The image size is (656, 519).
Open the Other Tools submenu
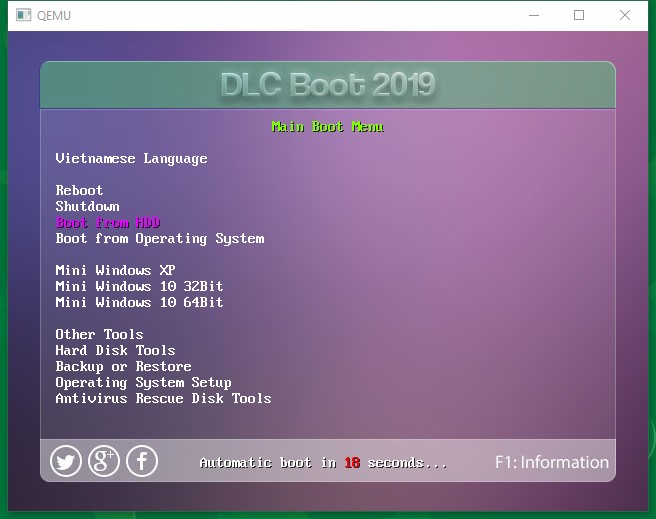99,334
